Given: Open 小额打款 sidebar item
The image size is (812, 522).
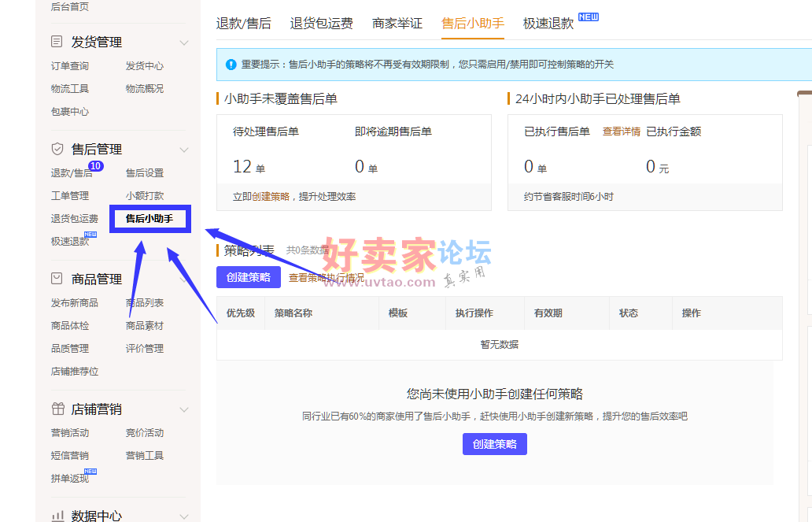Looking at the screenshot, I should click(x=145, y=196).
